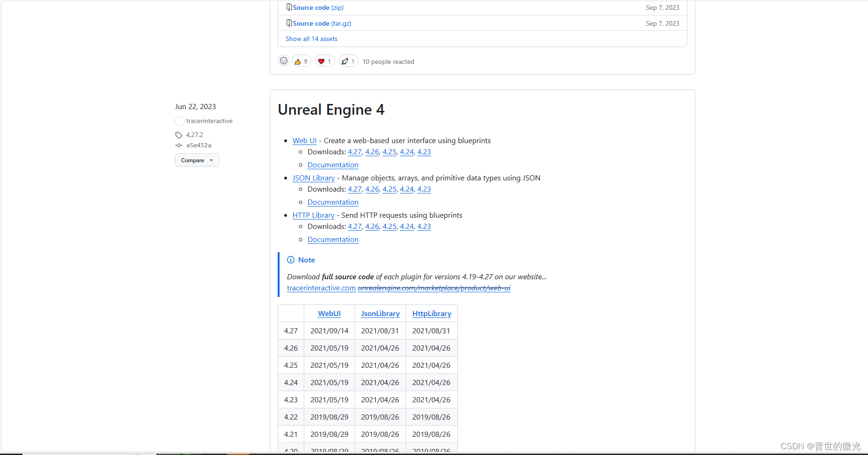
Task: Open the Compare dropdown
Action: [197, 160]
